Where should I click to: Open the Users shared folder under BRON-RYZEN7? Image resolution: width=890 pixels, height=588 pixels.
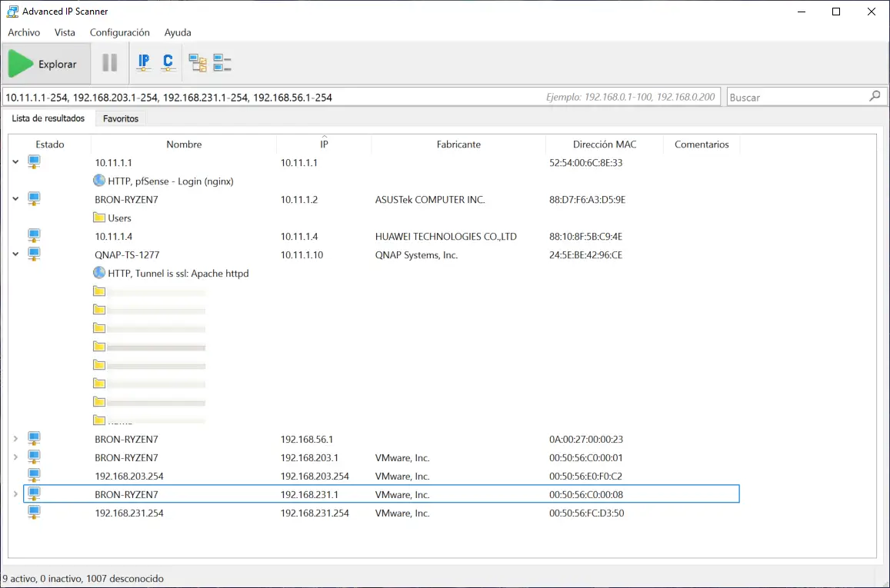click(x=98, y=218)
